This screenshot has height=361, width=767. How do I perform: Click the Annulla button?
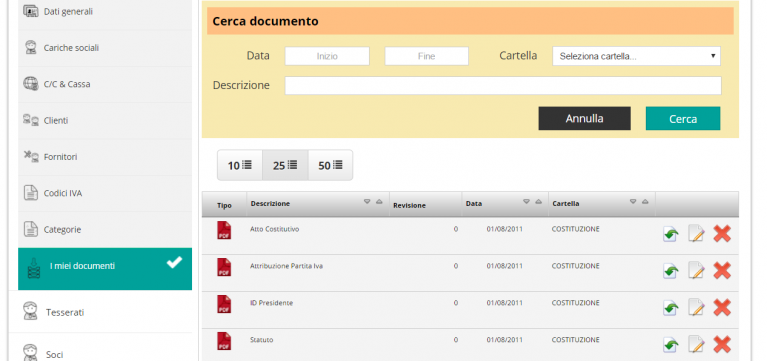click(x=585, y=118)
